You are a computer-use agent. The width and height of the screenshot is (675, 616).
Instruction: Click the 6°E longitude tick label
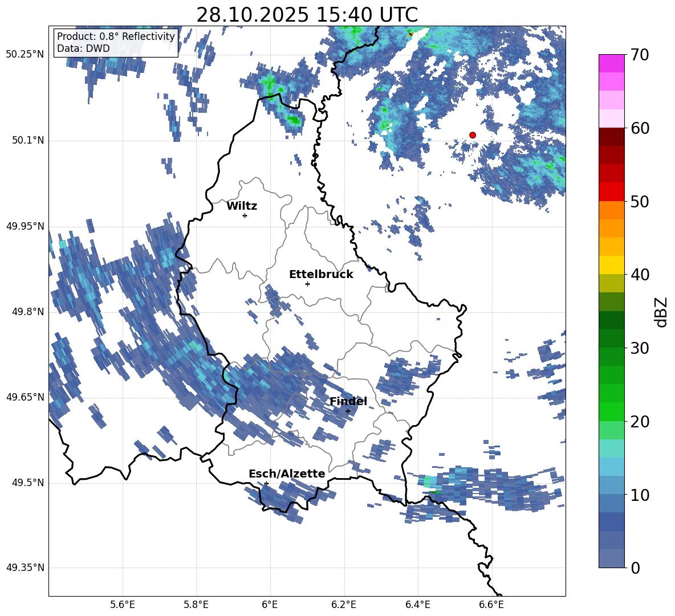pos(270,605)
